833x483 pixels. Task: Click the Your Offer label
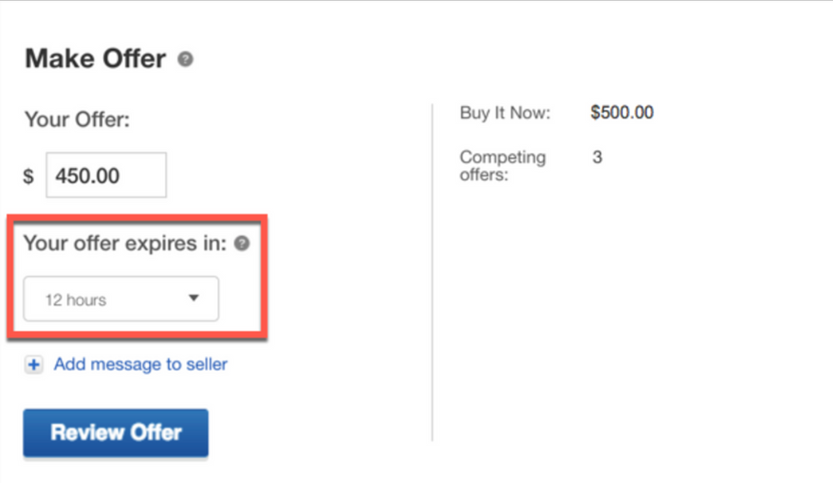coord(77,120)
